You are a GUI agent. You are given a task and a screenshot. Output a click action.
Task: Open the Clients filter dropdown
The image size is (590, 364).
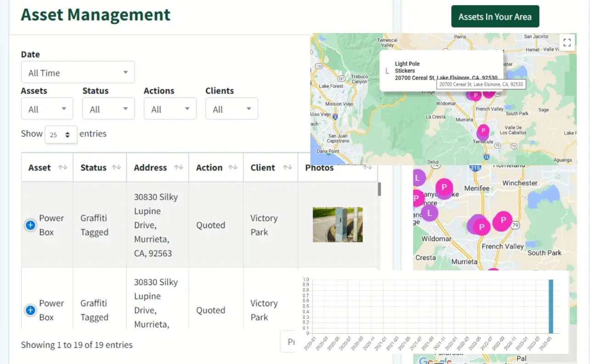coord(231,109)
